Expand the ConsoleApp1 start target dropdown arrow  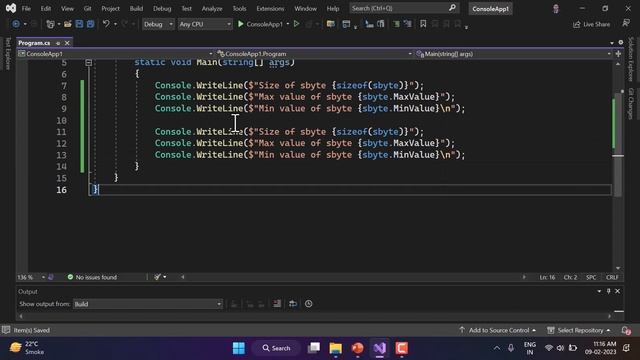click(288, 24)
